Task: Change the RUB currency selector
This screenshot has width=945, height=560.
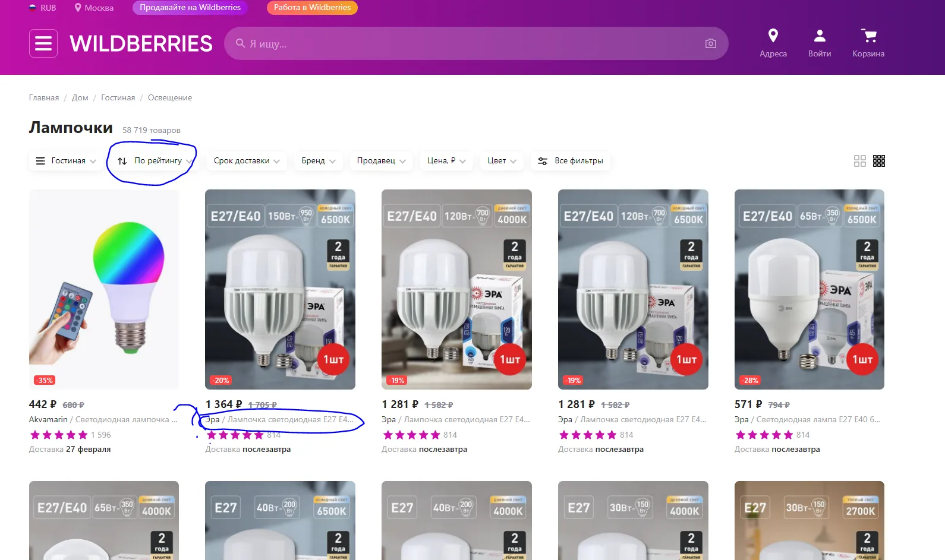Action: 42,8
